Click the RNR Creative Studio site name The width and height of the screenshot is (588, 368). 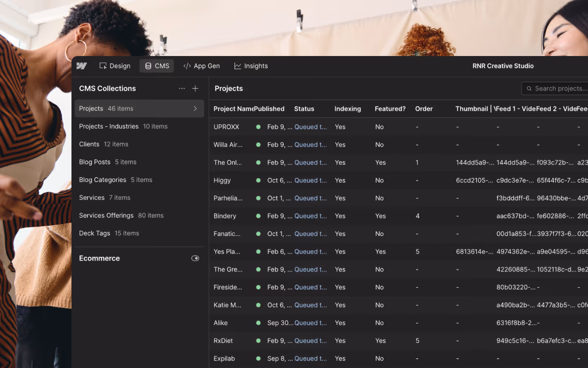point(503,66)
